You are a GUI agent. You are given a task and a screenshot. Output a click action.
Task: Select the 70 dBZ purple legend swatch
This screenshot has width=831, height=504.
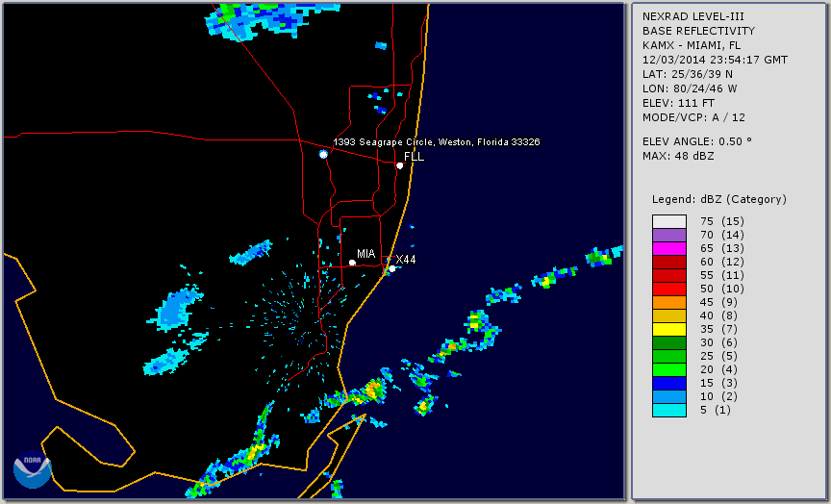coord(669,235)
